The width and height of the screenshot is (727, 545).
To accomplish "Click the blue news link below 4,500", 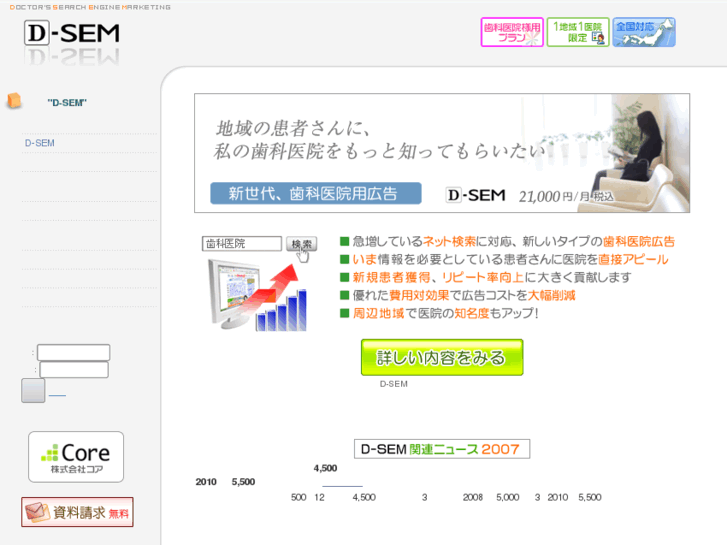I will pos(342,486).
